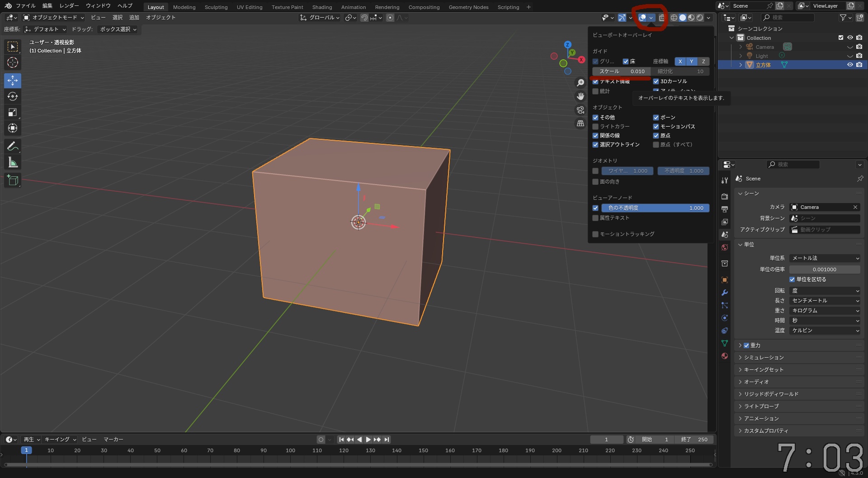The height and width of the screenshot is (478, 868).
Task: Toggle camera view icon in viewport
Action: coord(580,110)
